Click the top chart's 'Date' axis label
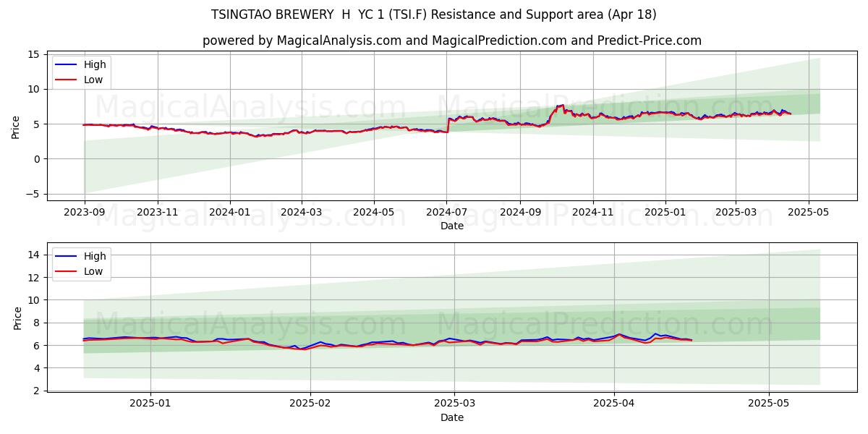 tap(452, 226)
